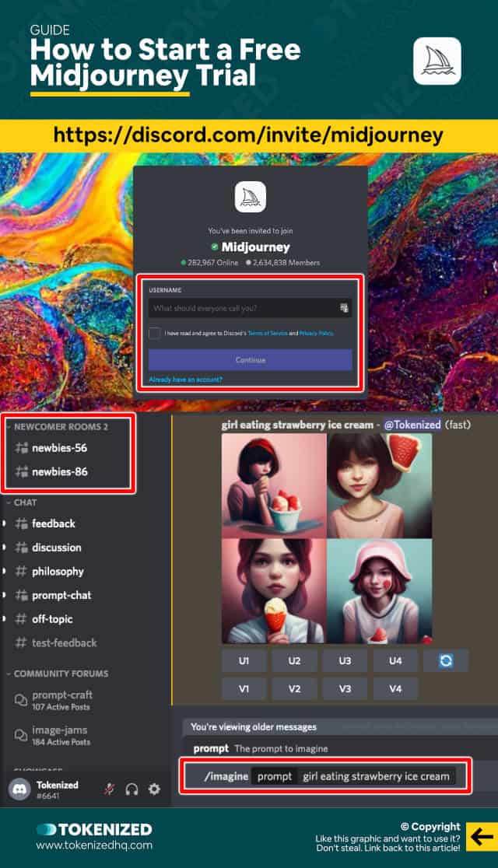Viewport: 498px width, 868px height.
Task: Click www.tokenizedhq.com link
Action: (x=94, y=845)
